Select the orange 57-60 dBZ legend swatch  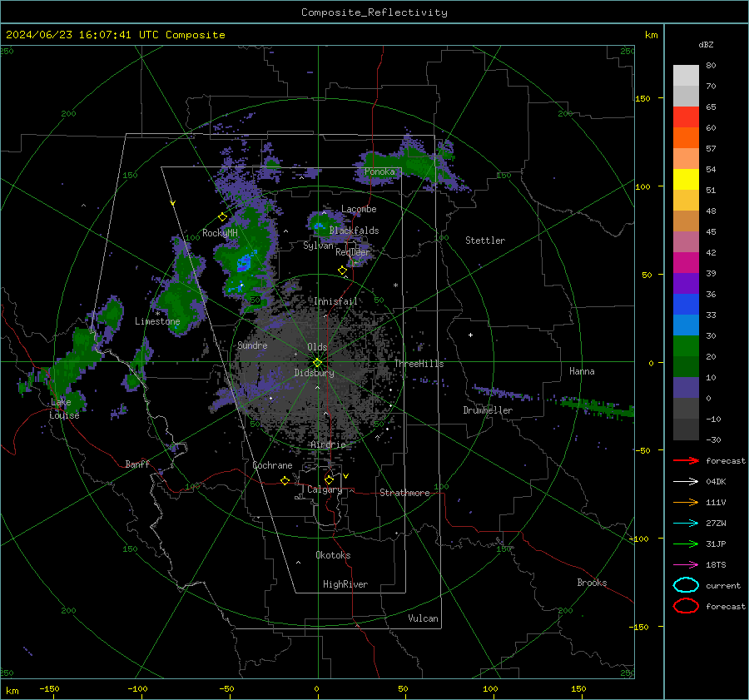[x=686, y=138]
